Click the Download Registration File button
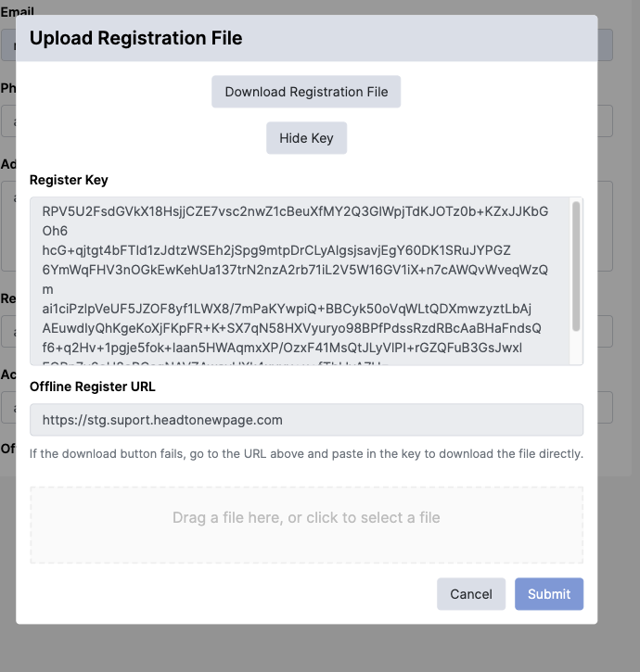This screenshot has width=640, height=672. coord(306,92)
